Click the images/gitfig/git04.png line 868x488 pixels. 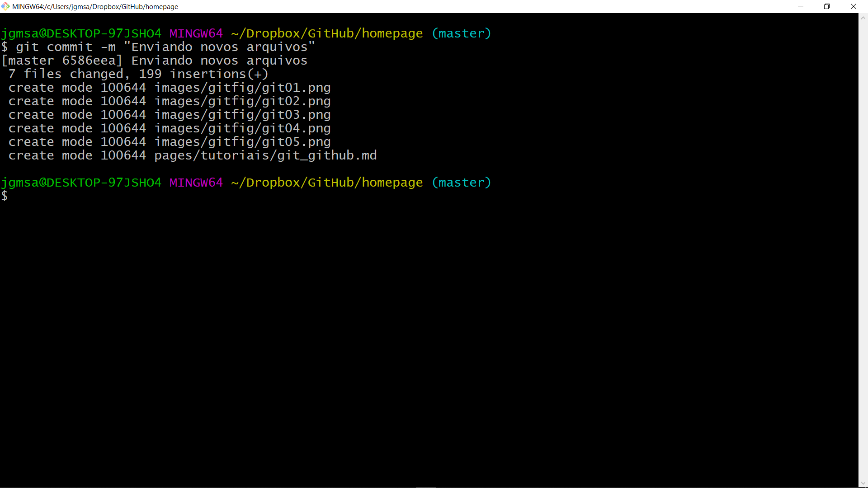point(170,128)
